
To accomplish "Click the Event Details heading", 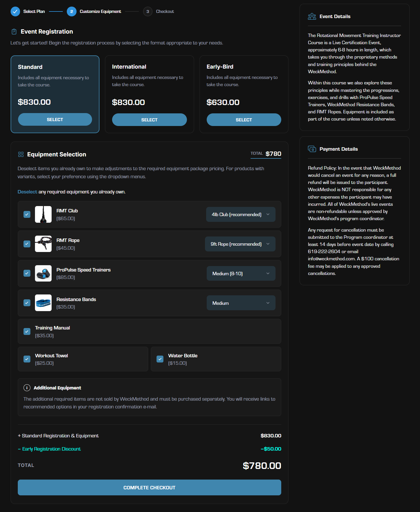I will click(335, 16).
